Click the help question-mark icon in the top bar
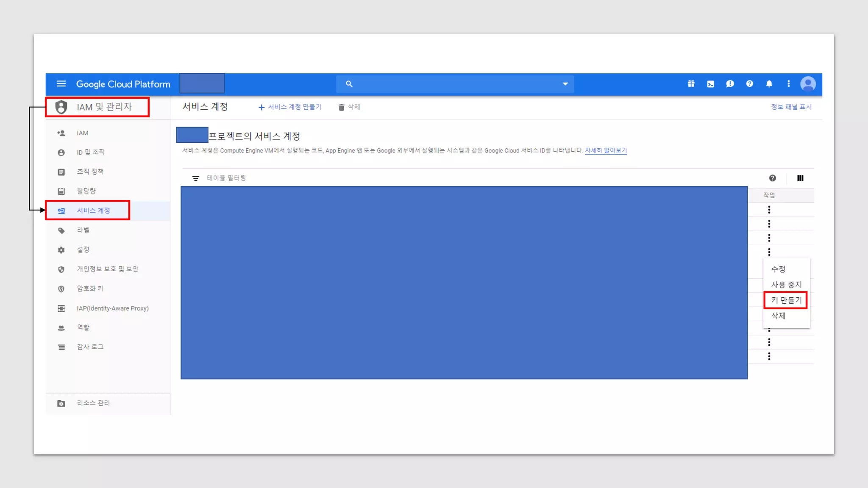Screen dimensions: 868x488 coord(749,84)
